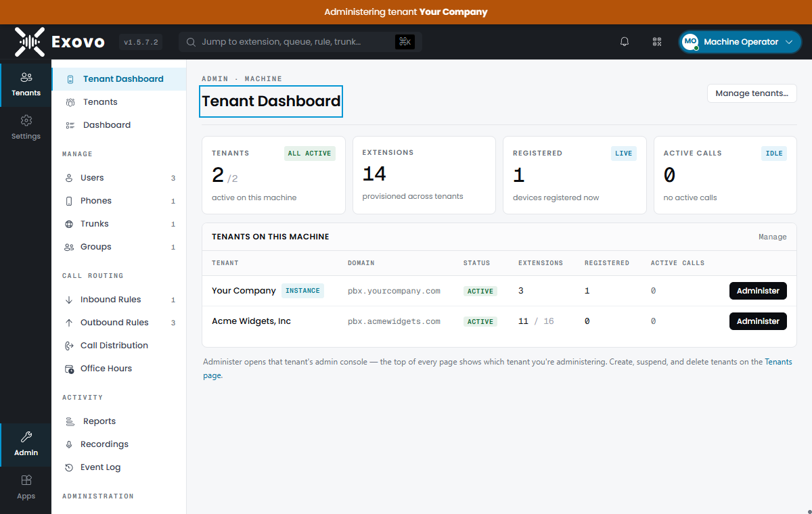Click the Inbound Rules down-arrow icon
This screenshot has width=812, height=514.
[69, 300]
